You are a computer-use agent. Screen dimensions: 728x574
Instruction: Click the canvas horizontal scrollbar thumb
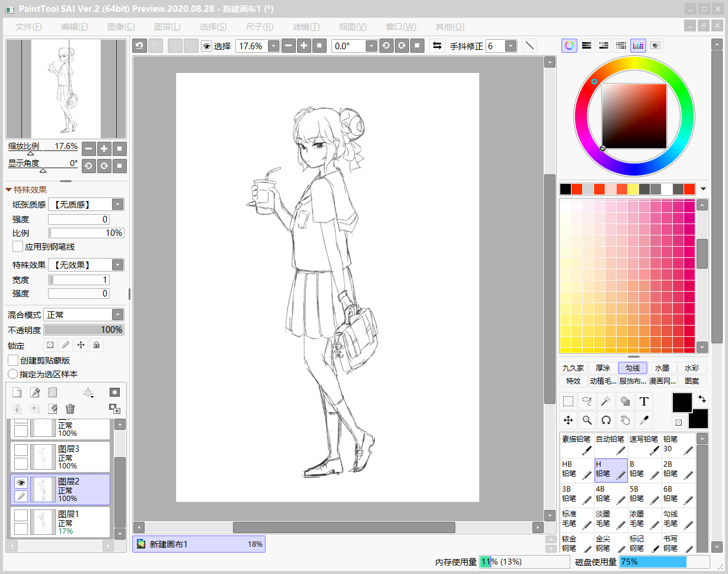pyautogui.click(x=344, y=527)
